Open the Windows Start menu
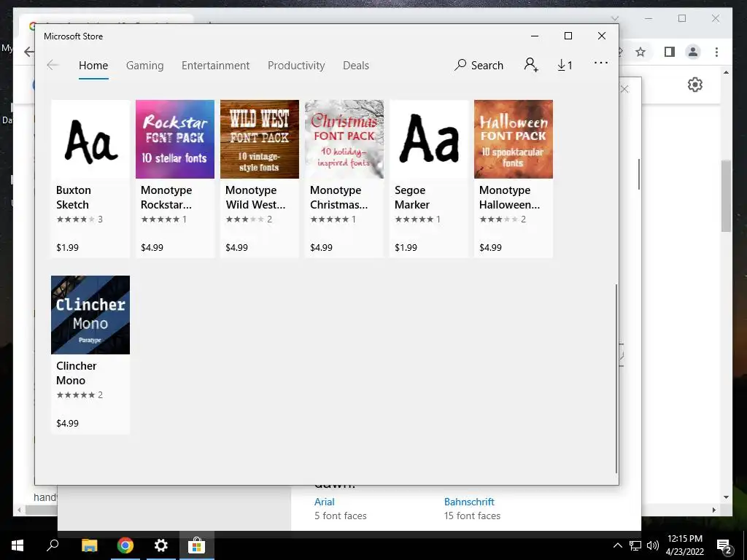 coord(18,545)
